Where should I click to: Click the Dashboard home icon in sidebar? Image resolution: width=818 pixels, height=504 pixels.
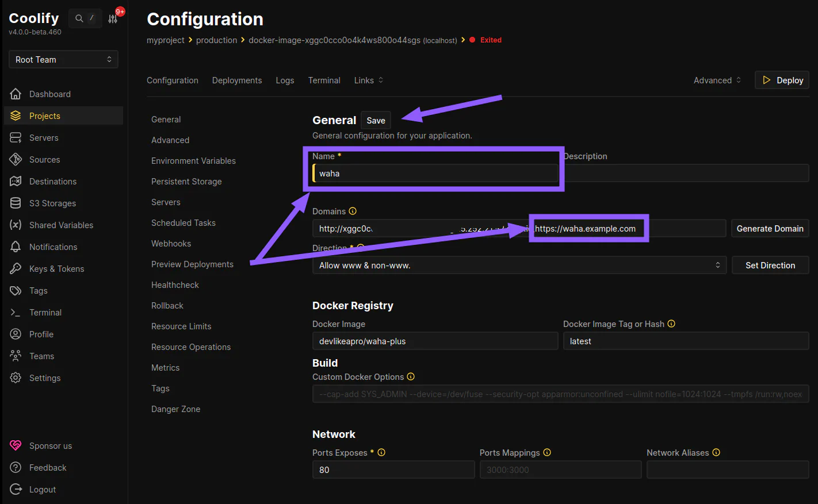16,94
